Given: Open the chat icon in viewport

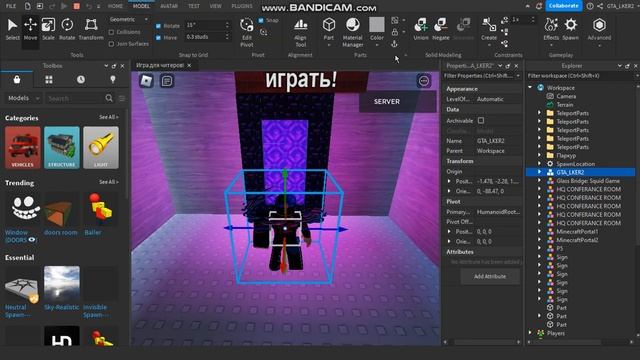Looking at the screenshot, I should pyautogui.click(x=167, y=81).
